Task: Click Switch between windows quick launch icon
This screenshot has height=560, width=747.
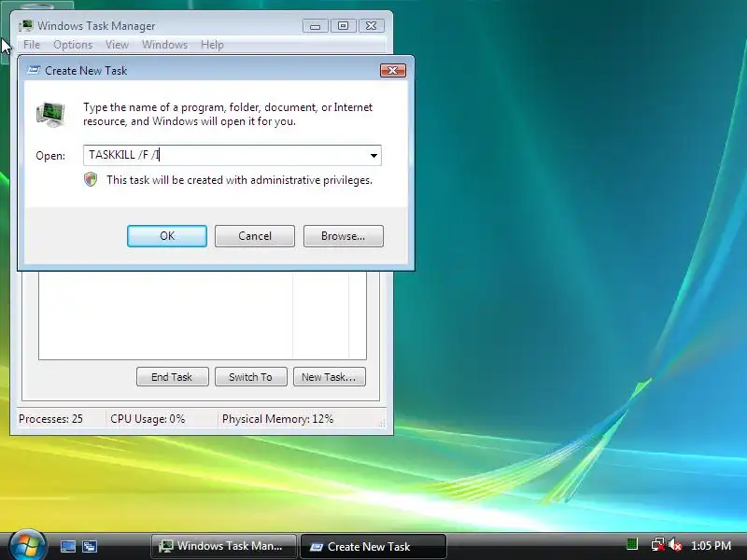Action: (90, 546)
